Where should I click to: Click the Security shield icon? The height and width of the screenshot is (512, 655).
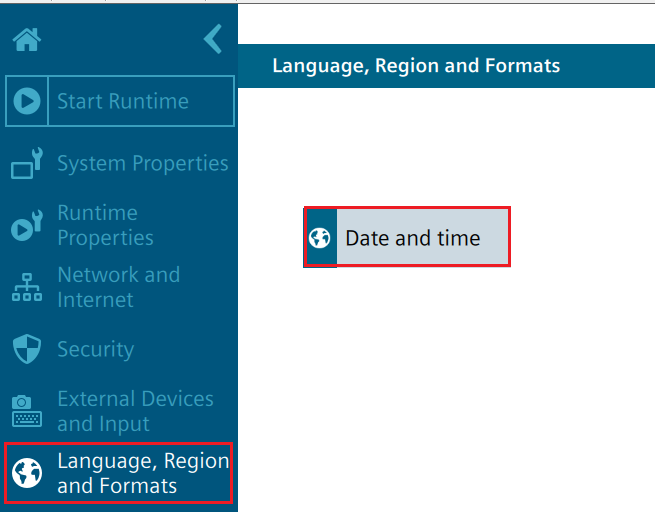[x=27, y=349]
